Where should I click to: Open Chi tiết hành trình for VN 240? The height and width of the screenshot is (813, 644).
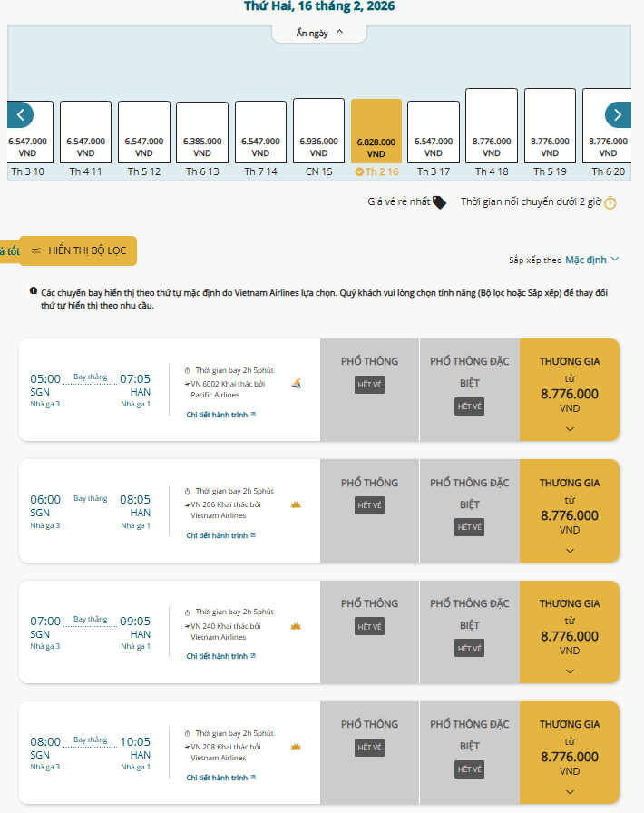click(x=221, y=656)
